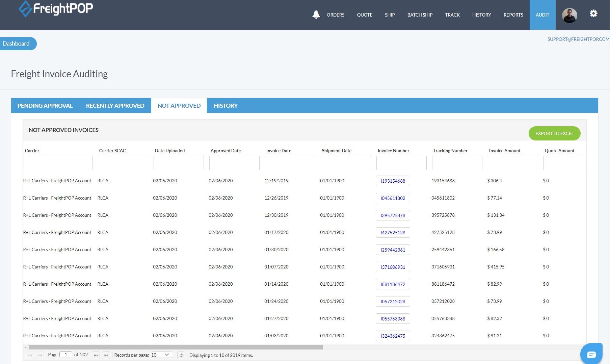Click the page number input box
610x364 pixels.
coord(66,355)
